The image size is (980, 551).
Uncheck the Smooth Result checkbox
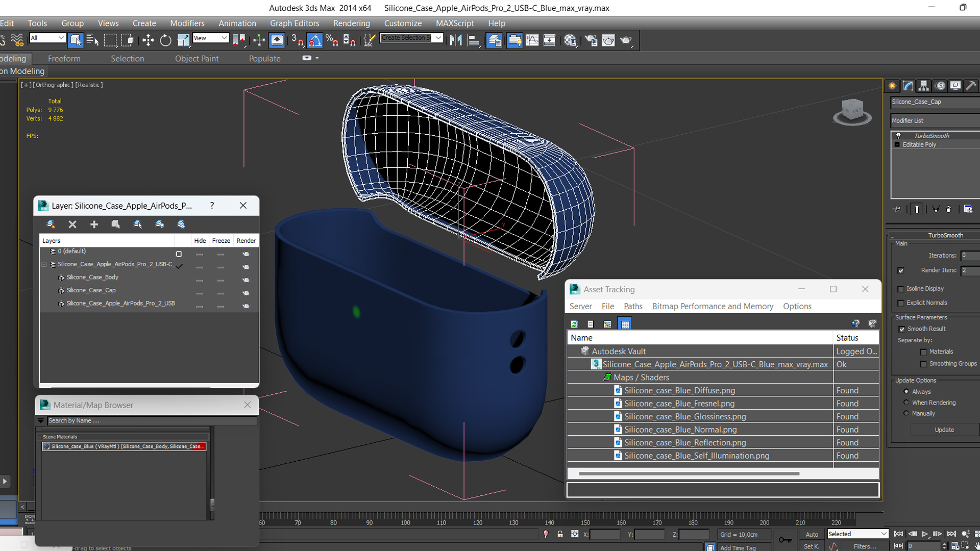click(902, 329)
